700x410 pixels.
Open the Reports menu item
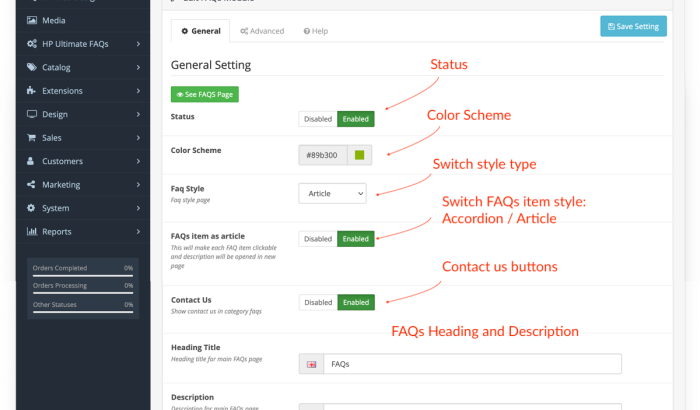click(x=83, y=231)
